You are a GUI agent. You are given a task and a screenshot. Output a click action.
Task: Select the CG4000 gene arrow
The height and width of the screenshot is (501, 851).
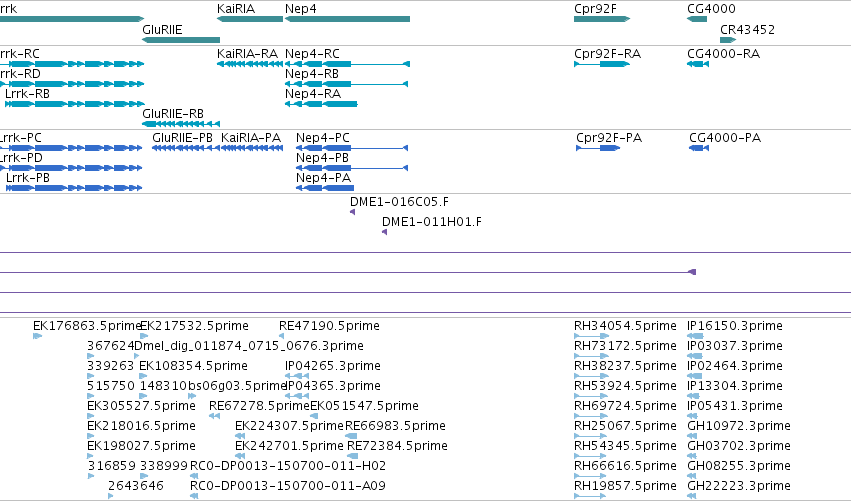(697, 19)
